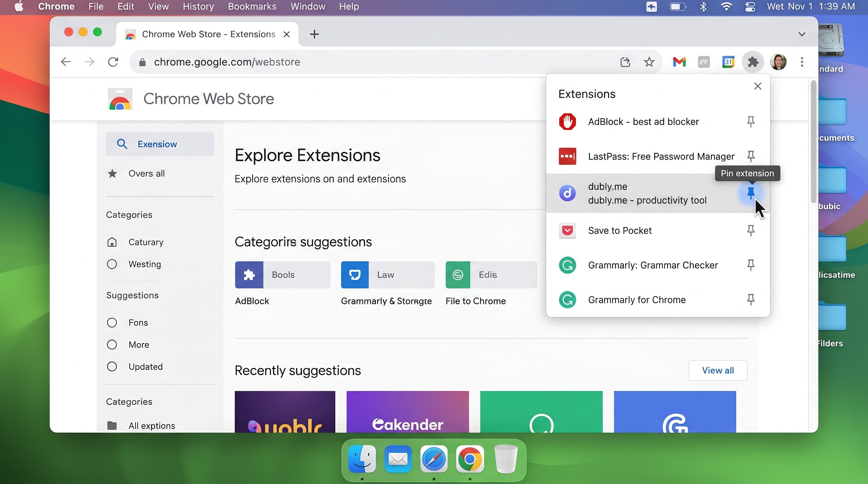Click the gray card extension icon
This screenshot has width=868, height=484.
704,62
